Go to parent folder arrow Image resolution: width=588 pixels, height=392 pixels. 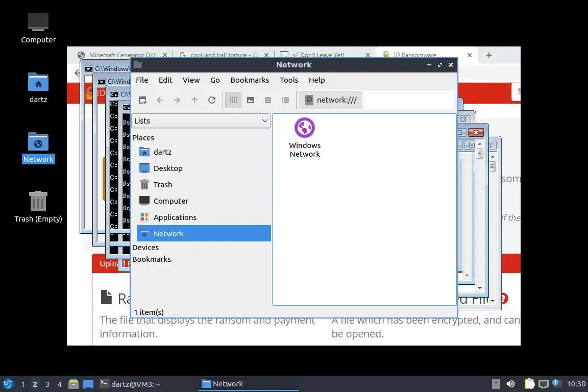pos(194,100)
